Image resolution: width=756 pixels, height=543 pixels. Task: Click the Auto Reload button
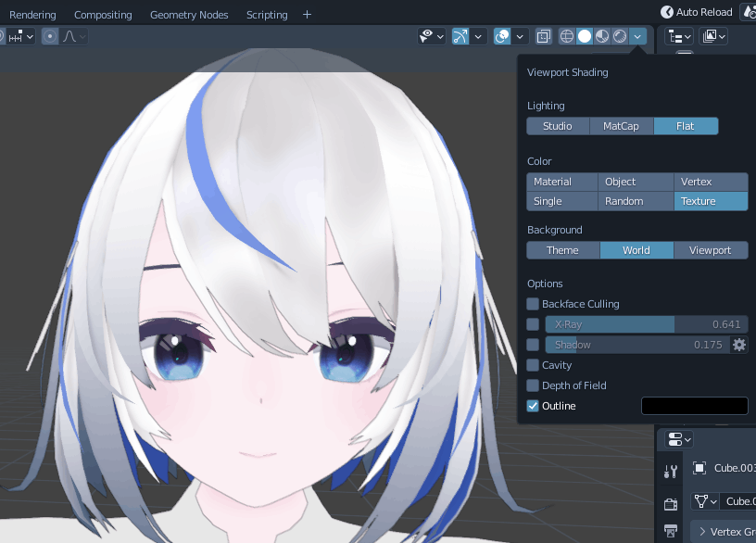[697, 12]
